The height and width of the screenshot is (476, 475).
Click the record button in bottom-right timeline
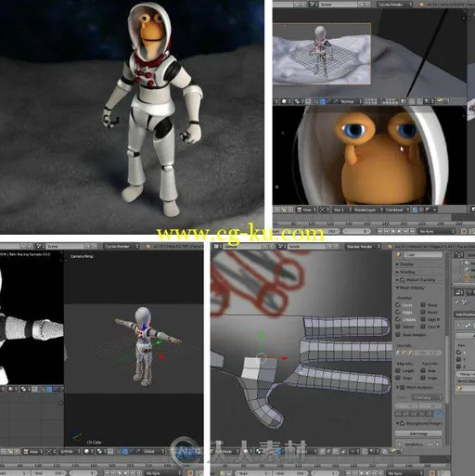[432, 473]
